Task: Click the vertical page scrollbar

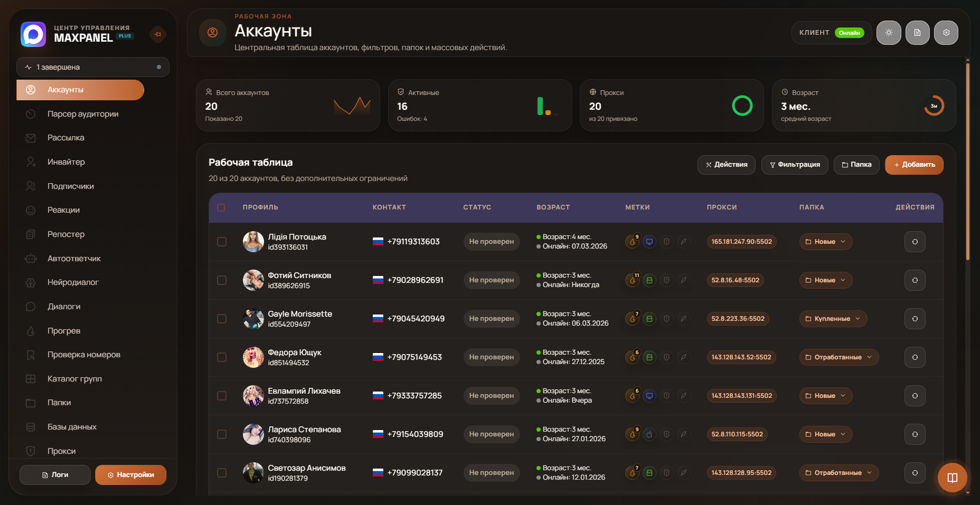Action: pyautogui.click(x=968, y=161)
